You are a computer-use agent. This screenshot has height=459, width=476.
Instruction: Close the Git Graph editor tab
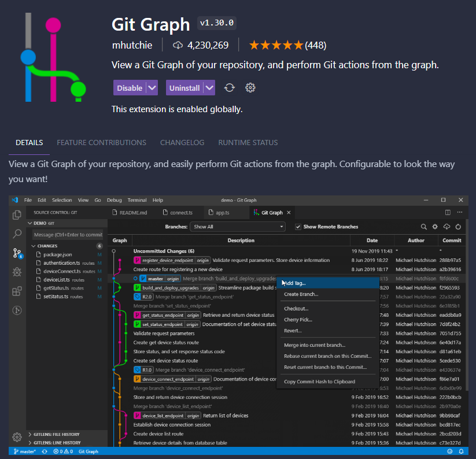tap(289, 213)
